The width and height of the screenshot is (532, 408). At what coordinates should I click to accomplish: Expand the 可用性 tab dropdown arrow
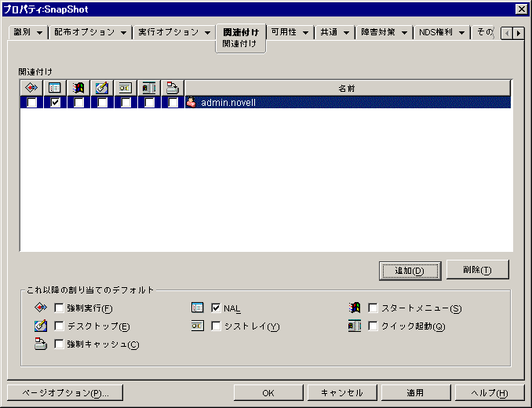pos(305,33)
